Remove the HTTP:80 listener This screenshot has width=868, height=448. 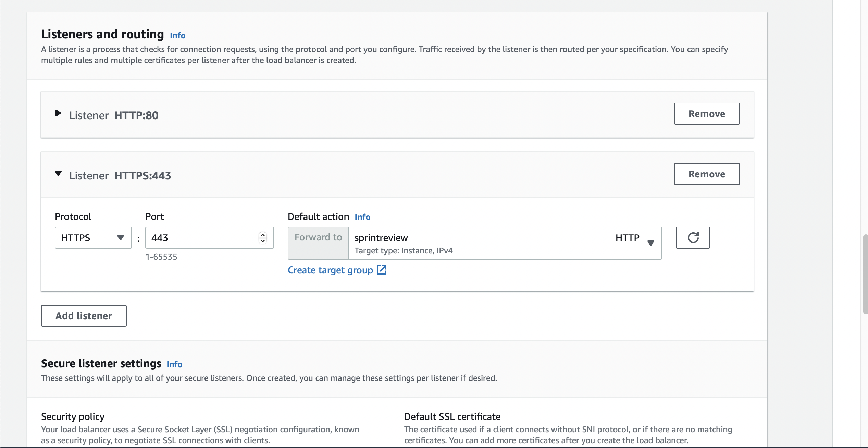coord(706,114)
